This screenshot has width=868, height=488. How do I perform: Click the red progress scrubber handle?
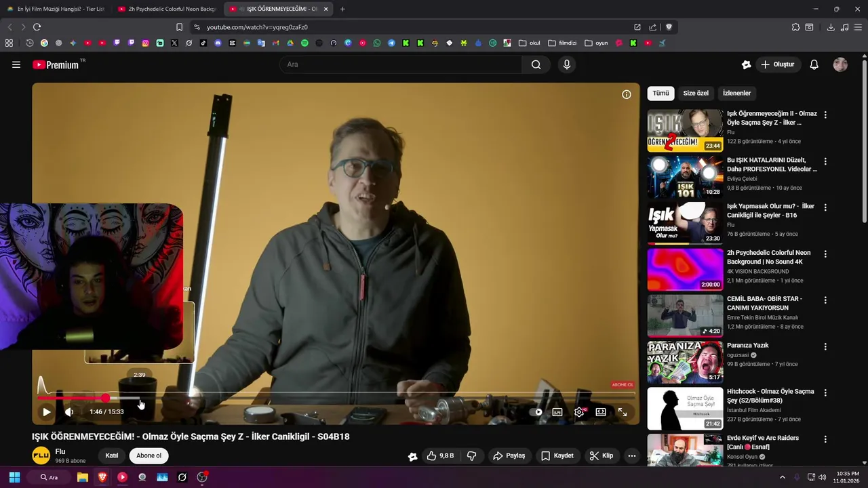(106, 399)
